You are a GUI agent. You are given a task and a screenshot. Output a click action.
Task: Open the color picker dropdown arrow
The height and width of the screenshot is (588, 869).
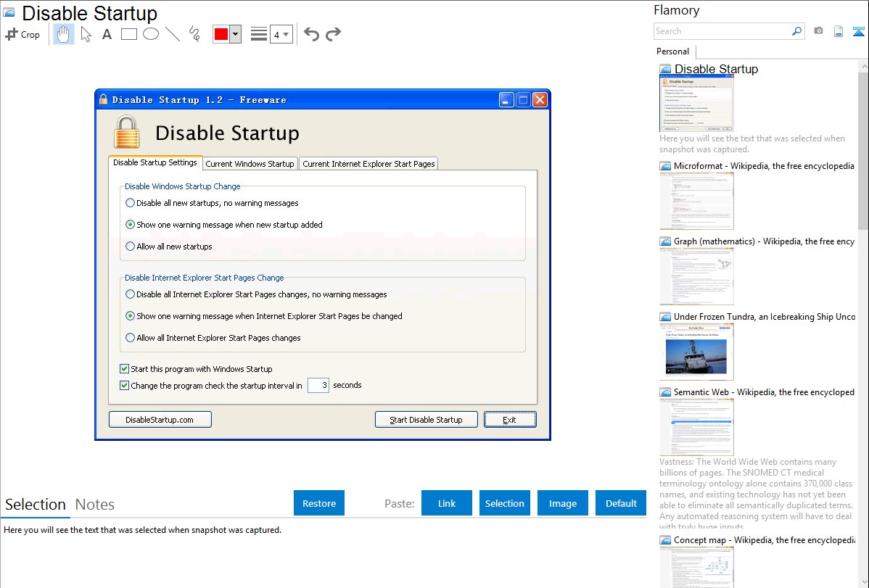[235, 34]
